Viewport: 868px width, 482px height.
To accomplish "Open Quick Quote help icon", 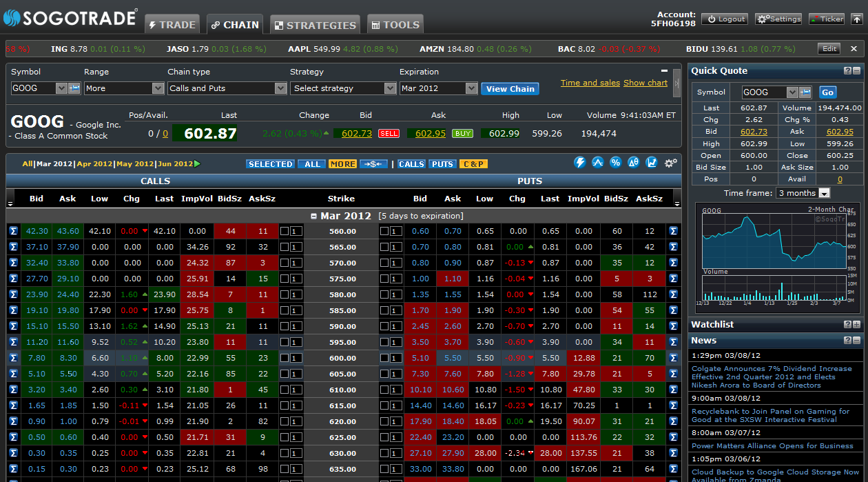I will coord(847,71).
